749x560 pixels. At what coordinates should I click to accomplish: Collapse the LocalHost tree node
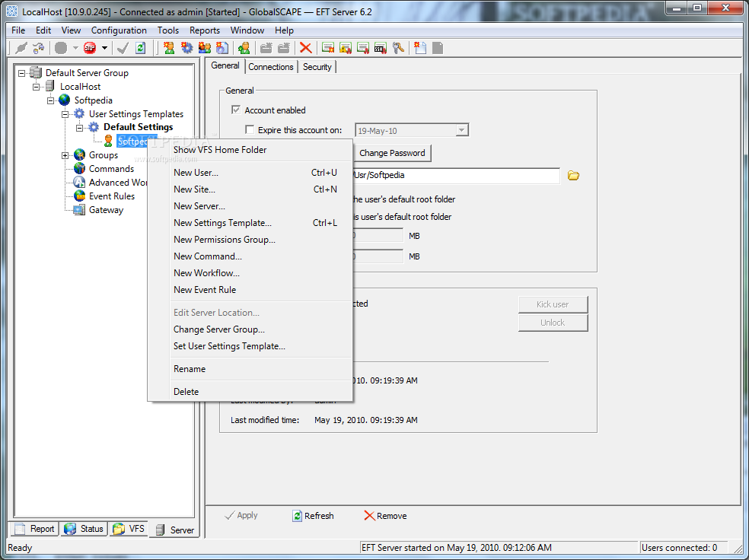click(x=37, y=87)
